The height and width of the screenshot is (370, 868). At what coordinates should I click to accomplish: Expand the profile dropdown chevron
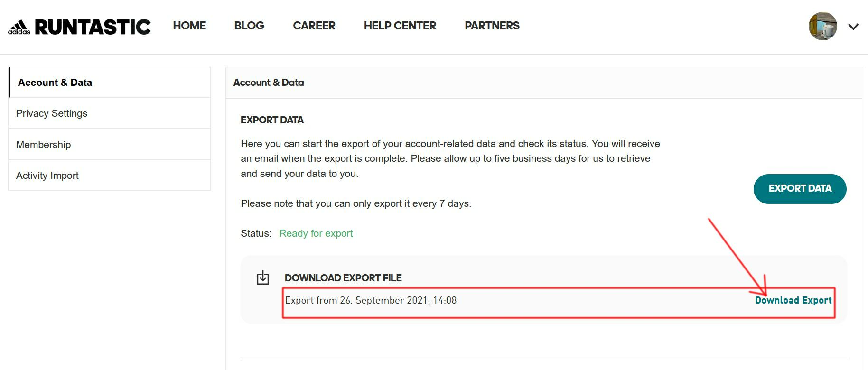coord(853,27)
